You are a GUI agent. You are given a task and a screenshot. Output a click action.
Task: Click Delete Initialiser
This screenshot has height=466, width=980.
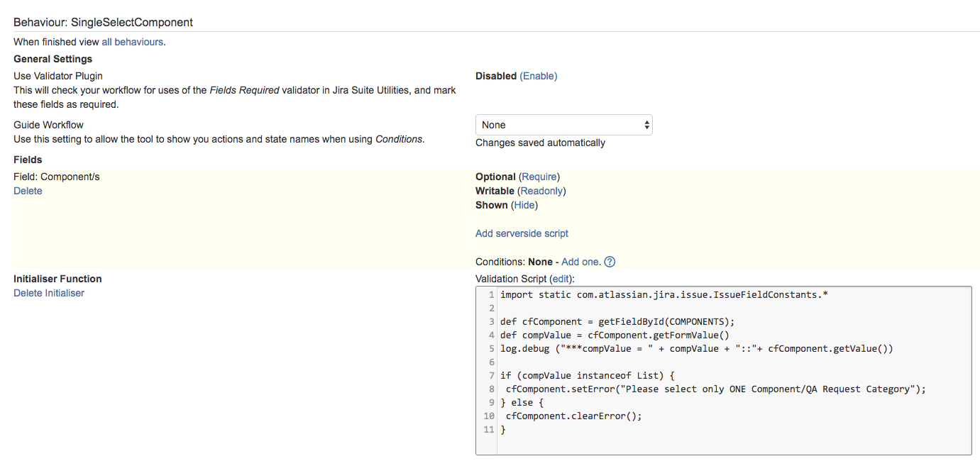(x=49, y=293)
